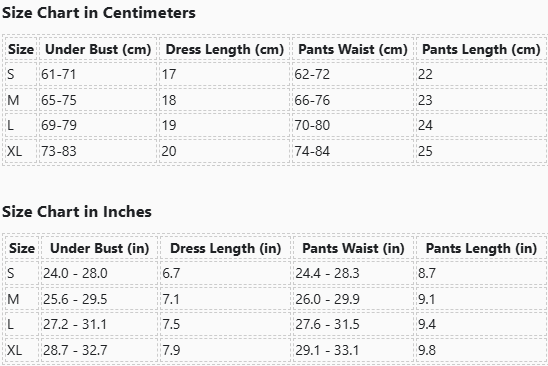Select the Pants Length (cm) column header
548x366 pixels.
point(481,50)
